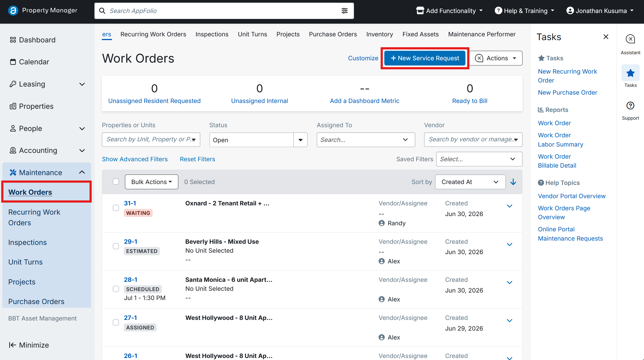Open the Support help icon
Image resolution: width=644 pixels, height=360 pixels.
pyautogui.click(x=630, y=106)
